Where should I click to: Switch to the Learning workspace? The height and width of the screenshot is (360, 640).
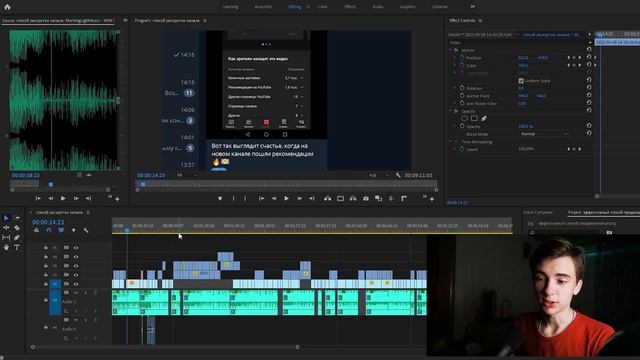coord(230,7)
